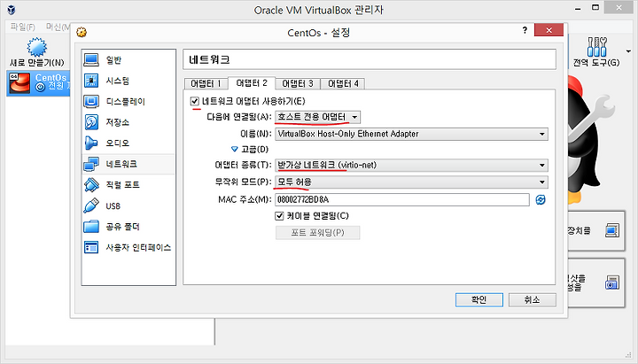Image resolution: width=638 pixels, height=364 pixels.
Task: Select 시스템 text in settings list
Action: click(x=118, y=81)
